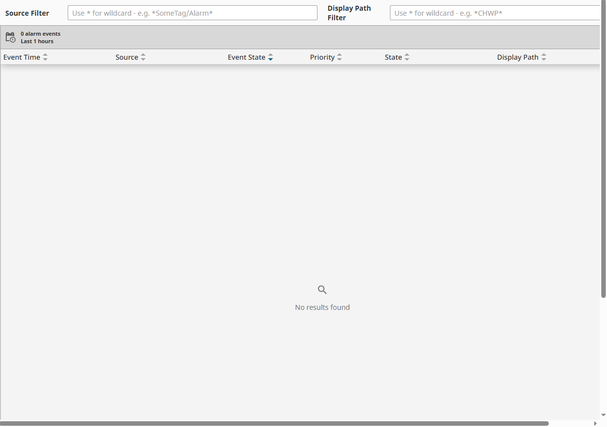Focus the Display Path Filter text field
This screenshot has width=607, height=427.
click(495, 13)
